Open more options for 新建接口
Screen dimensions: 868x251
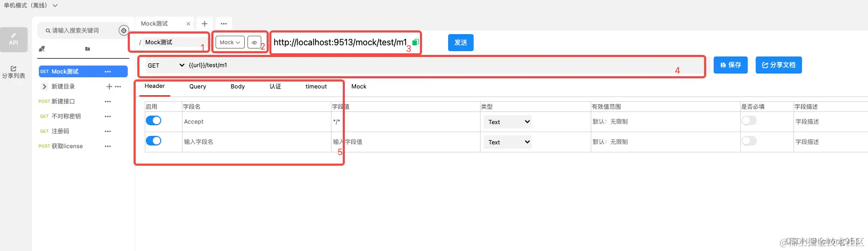coord(108,101)
